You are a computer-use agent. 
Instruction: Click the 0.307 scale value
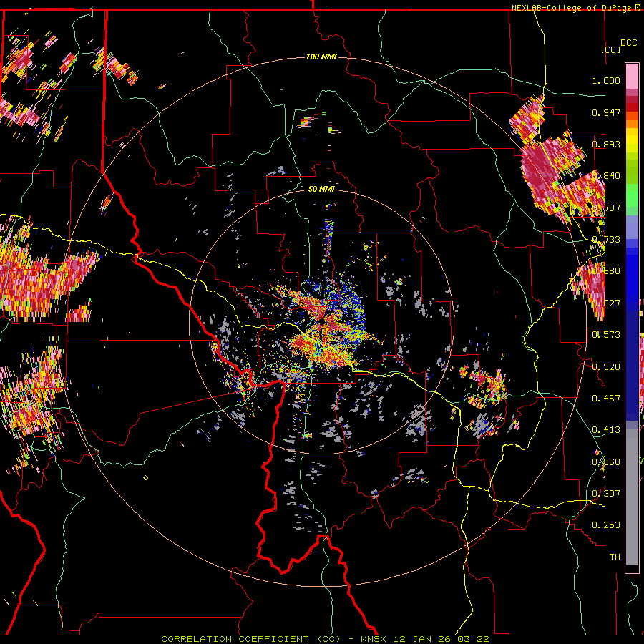[x=606, y=493]
